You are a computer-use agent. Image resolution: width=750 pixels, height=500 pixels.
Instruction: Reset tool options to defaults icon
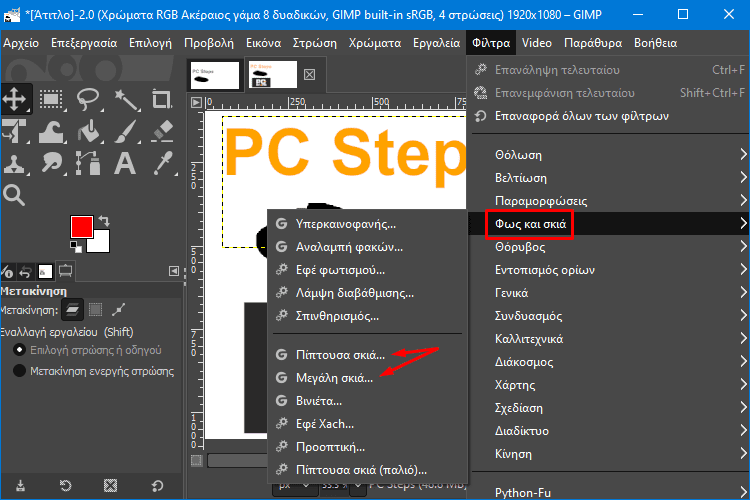157,486
